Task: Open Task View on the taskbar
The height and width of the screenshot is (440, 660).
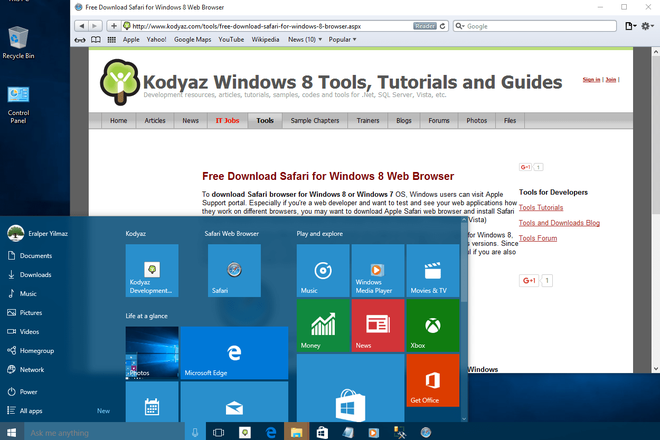Action: (218, 432)
